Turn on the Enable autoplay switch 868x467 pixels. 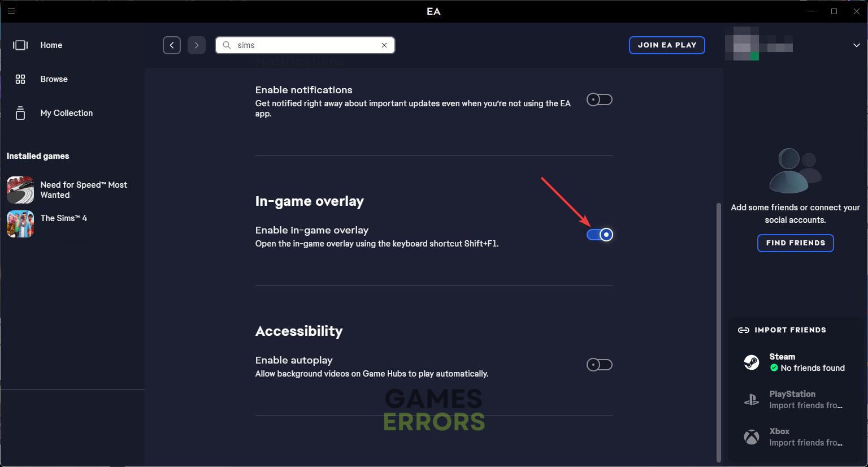point(599,365)
